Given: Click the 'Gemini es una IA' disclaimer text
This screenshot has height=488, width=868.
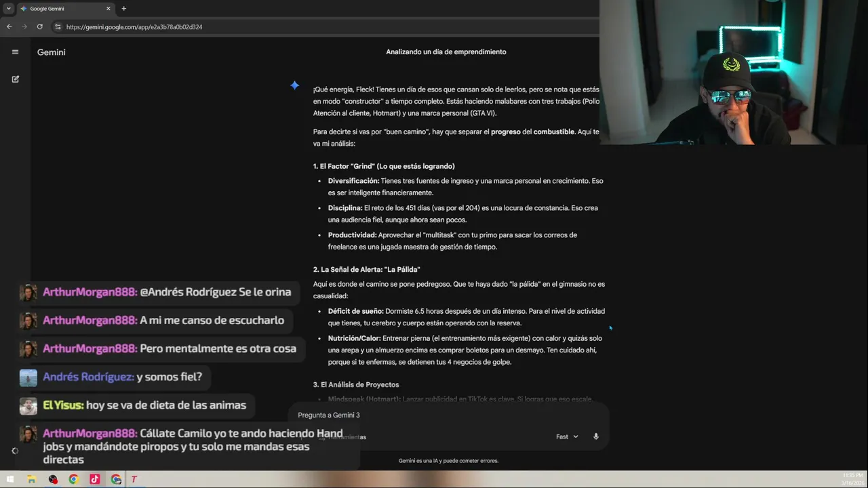Looking at the screenshot, I should pos(448,461).
